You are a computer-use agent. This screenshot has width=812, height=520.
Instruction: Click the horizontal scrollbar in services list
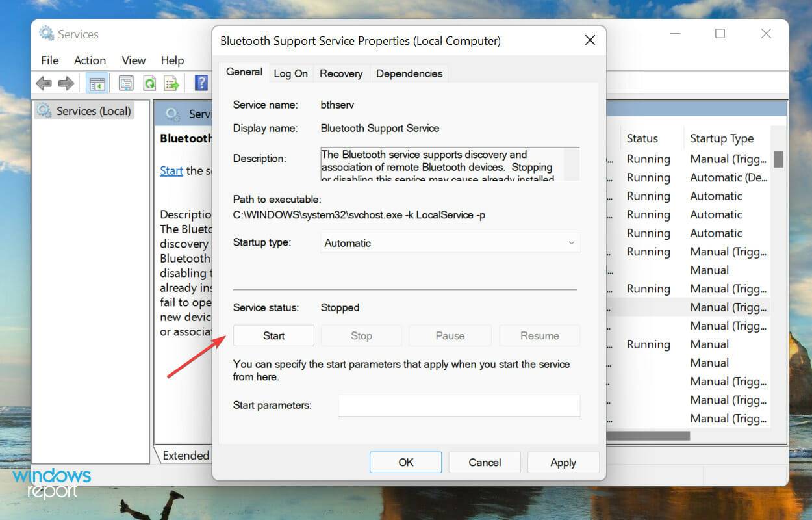tap(648, 435)
